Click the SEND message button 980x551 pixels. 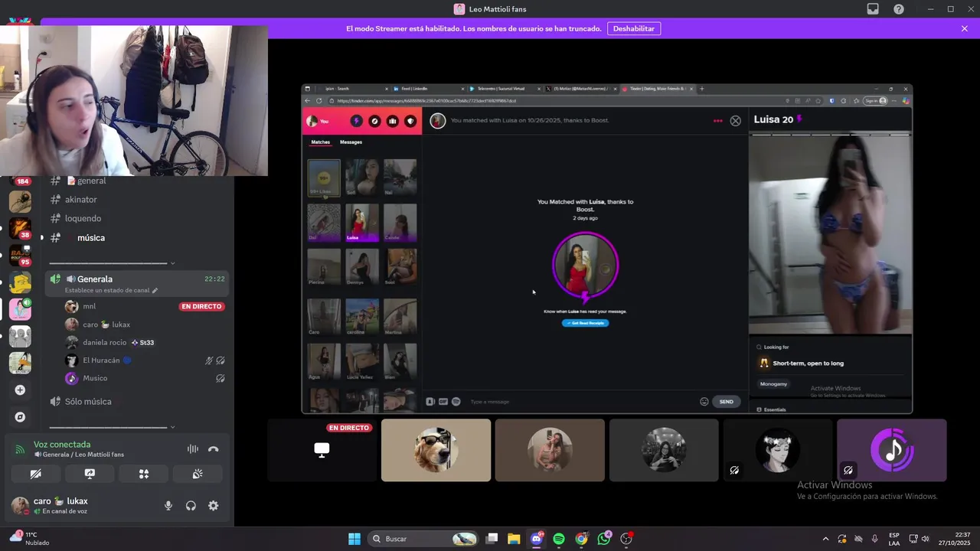tap(727, 402)
